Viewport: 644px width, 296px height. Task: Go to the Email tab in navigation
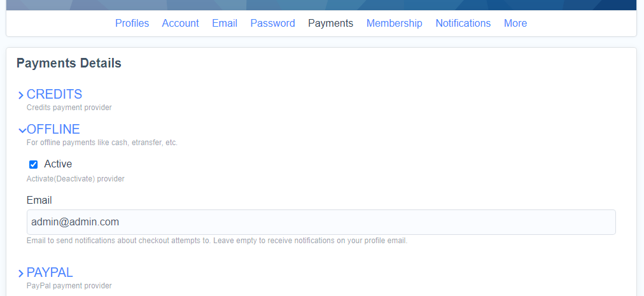225,23
